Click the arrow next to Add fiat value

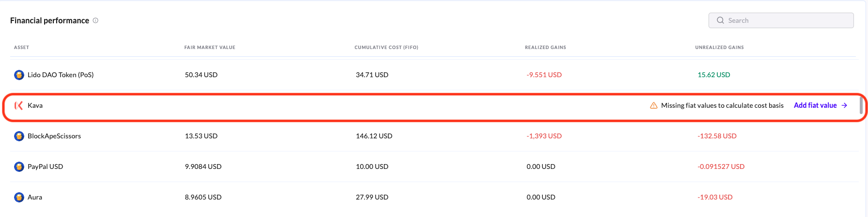click(x=844, y=105)
